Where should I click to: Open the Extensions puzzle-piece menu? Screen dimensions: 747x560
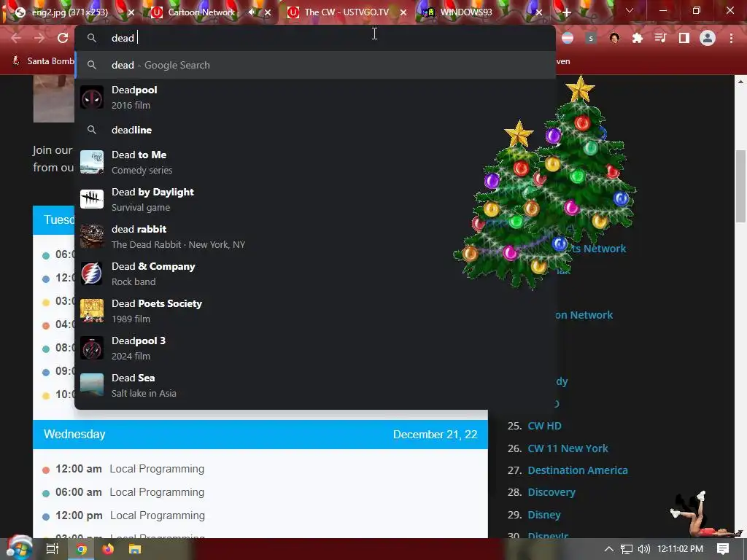click(x=638, y=38)
